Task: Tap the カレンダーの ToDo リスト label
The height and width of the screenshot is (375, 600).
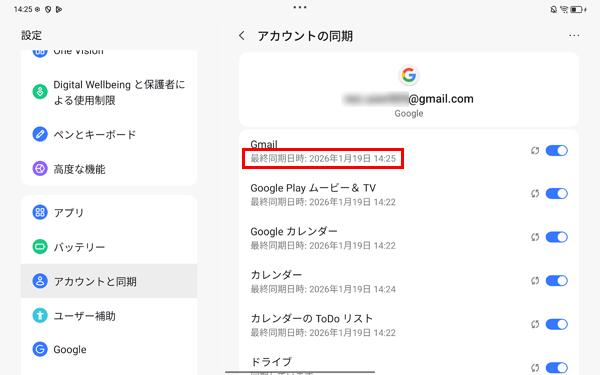Action: (311, 318)
